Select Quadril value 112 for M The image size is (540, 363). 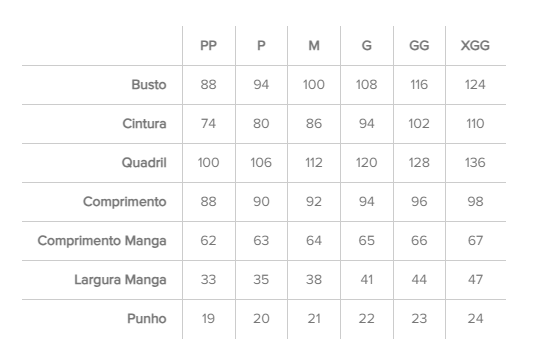tap(314, 162)
